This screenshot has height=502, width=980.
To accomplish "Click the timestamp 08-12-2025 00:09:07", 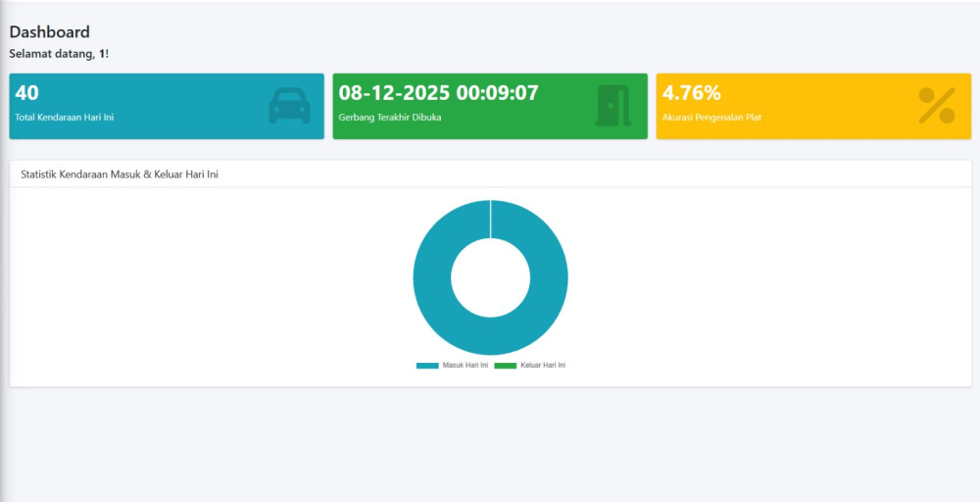I will [x=438, y=93].
